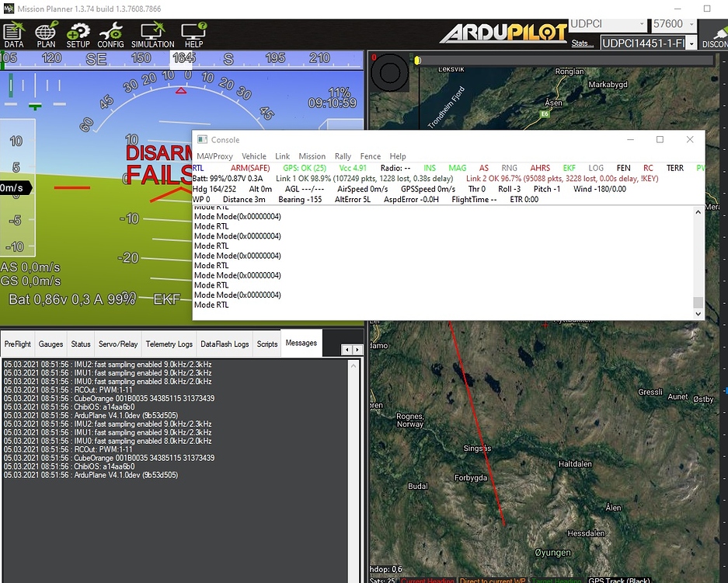The width and height of the screenshot is (728, 583).
Task: Click the EKF status on HUD
Action: pos(167,299)
